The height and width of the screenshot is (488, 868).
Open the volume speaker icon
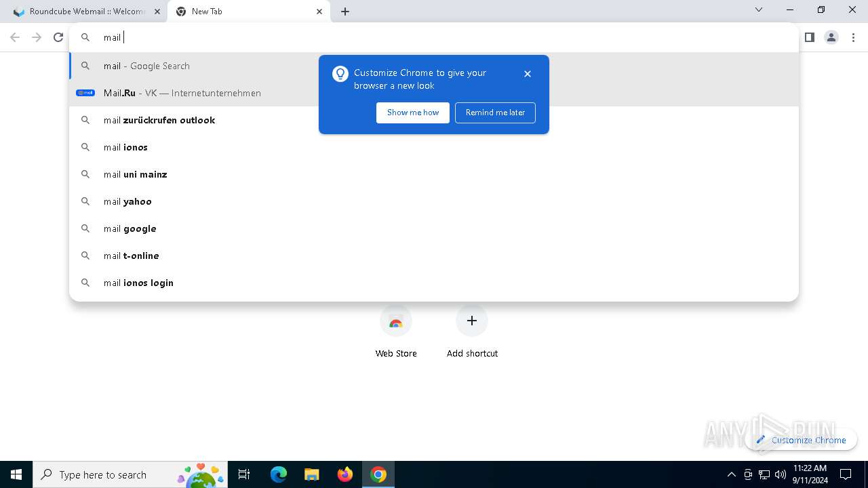click(x=781, y=474)
